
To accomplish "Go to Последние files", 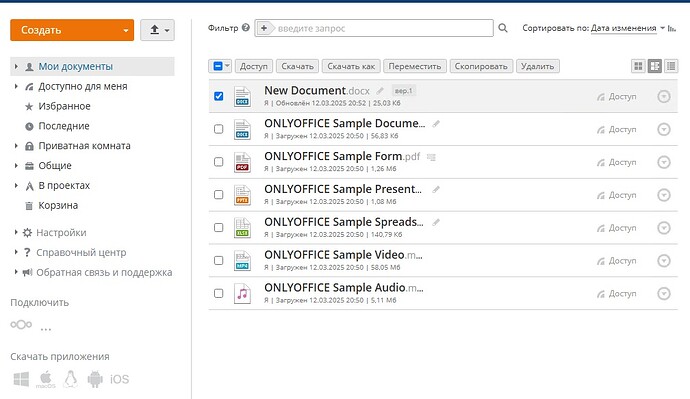I will (64, 126).
